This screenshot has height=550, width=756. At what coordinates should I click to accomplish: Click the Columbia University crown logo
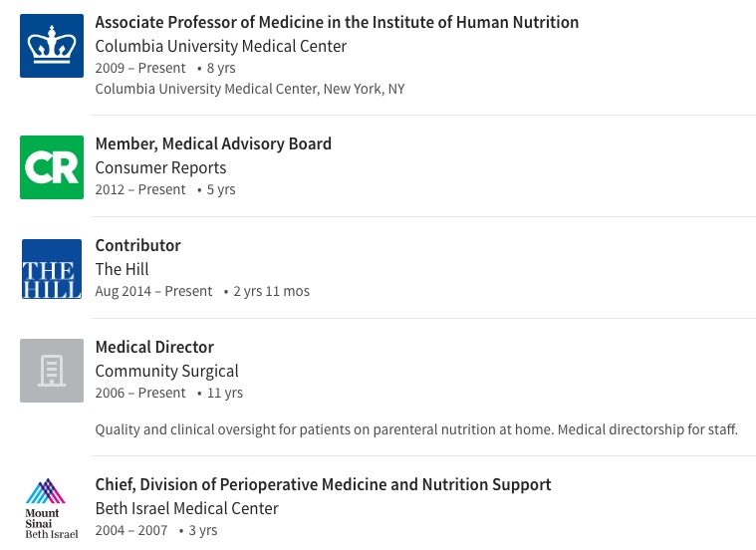click(52, 46)
